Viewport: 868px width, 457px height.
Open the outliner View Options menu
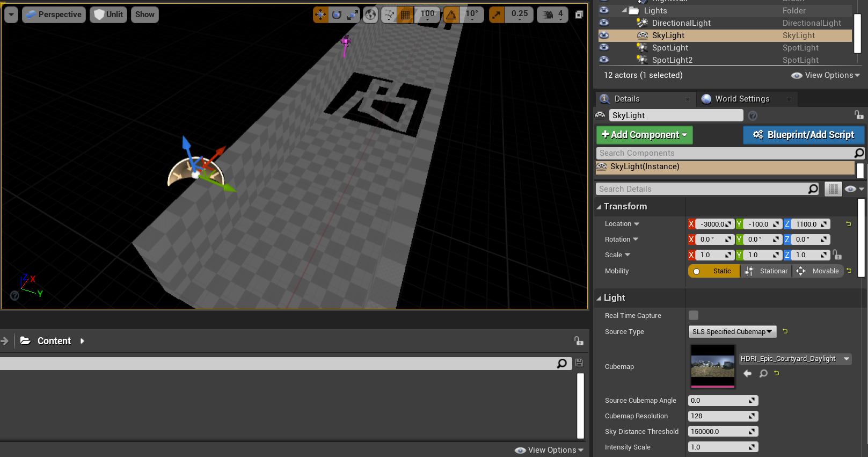tap(826, 75)
